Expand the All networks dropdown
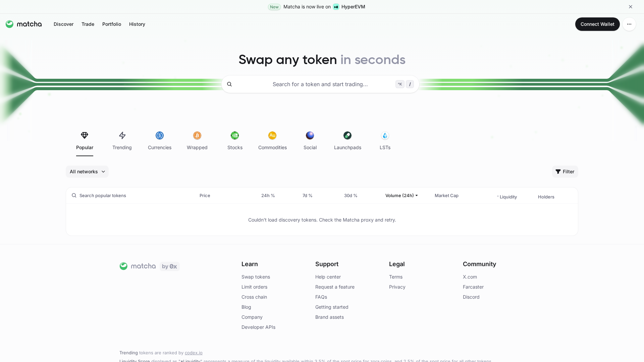The image size is (644, 362). (x=87, y=172)
